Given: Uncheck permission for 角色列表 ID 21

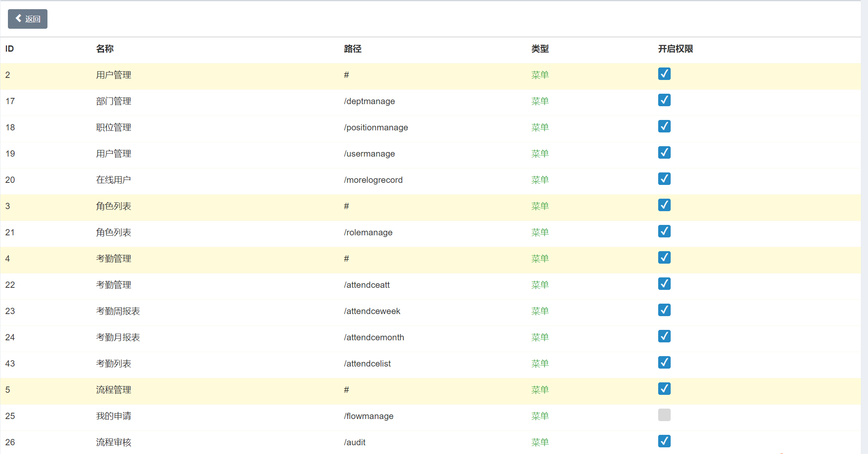Looking at the screenshot, I should (664, 231).
